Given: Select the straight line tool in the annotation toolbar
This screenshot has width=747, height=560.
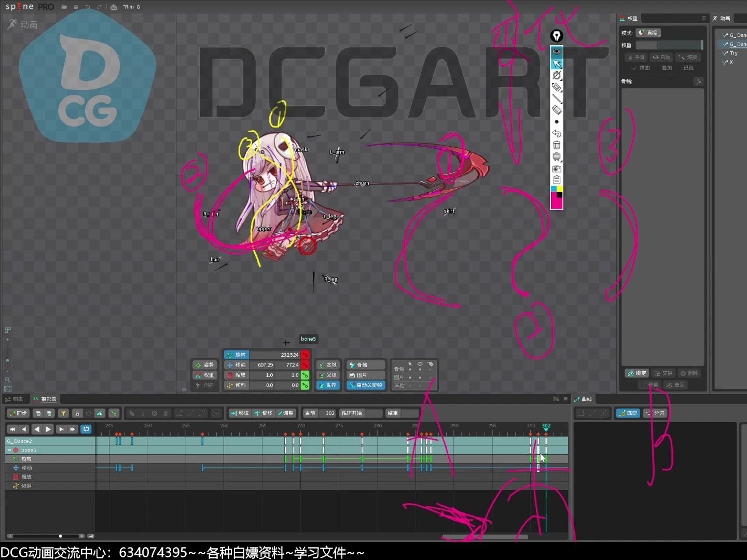Looking at the screenshot, I should [x=557, y=99].
